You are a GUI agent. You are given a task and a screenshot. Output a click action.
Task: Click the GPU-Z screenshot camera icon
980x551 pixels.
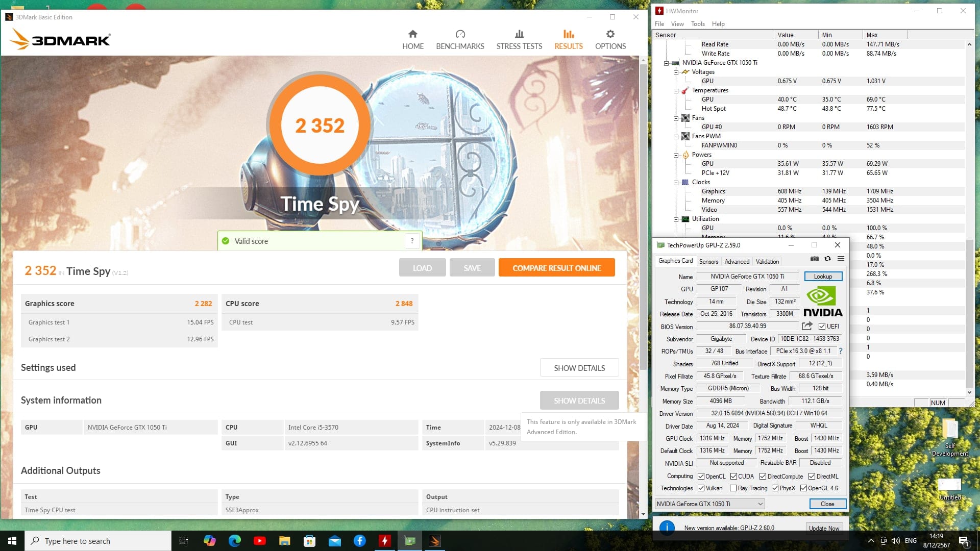pos(815,259)
